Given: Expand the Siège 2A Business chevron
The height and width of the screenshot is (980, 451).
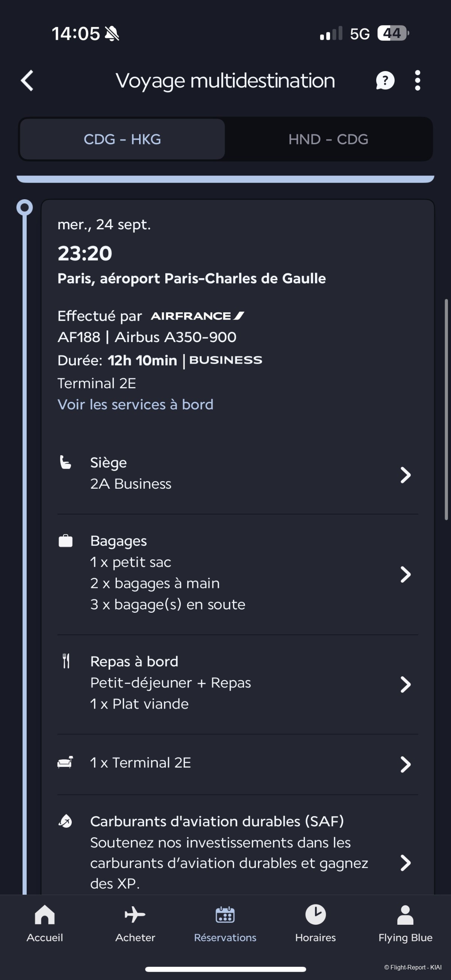Looking at the screenshot, I should (x=406, y=475).
